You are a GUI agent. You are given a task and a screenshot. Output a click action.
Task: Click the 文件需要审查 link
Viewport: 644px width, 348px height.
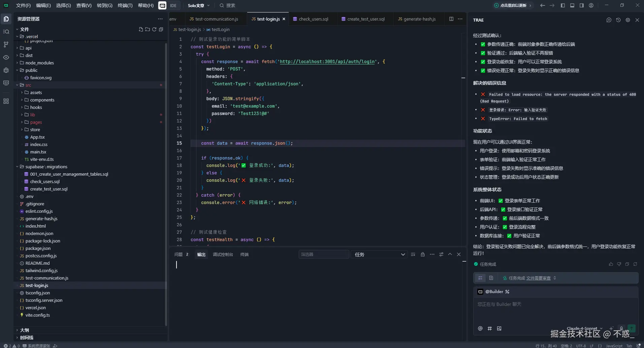[x=538, y=278]
